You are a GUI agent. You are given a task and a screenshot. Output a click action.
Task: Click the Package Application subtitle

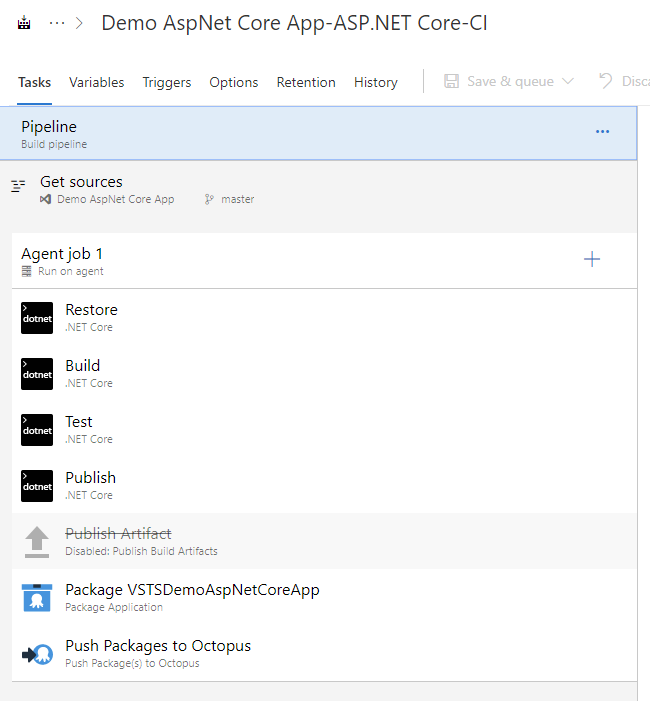tap(114, 607)
